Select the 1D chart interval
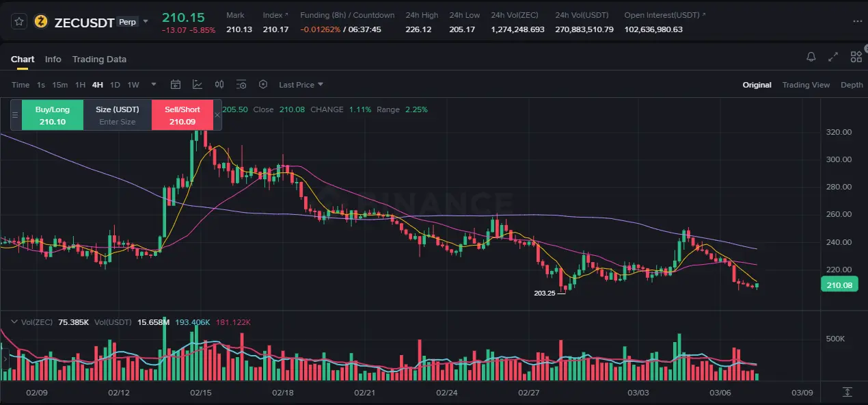Image resolution: width=868 pixels, height=405 pixels. pos(115,85)
